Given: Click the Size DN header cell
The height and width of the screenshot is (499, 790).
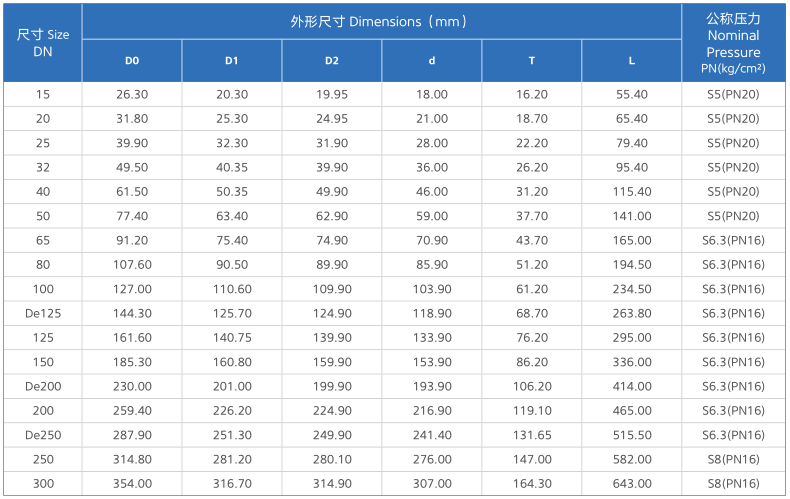Looking at the screenshot, I should tap(43, 43).
